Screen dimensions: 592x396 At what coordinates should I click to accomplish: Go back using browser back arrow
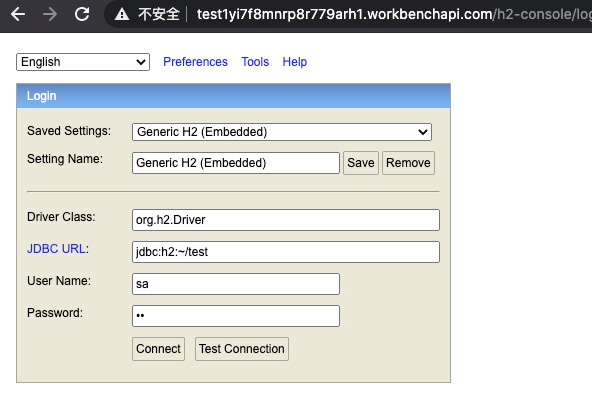tap(18, 14)
